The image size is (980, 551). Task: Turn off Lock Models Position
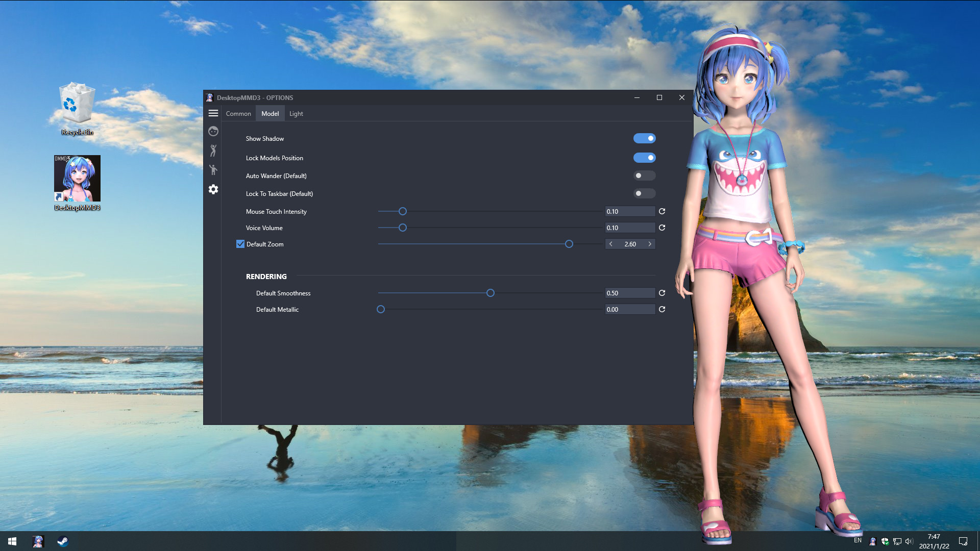click(x=645, y=158)
